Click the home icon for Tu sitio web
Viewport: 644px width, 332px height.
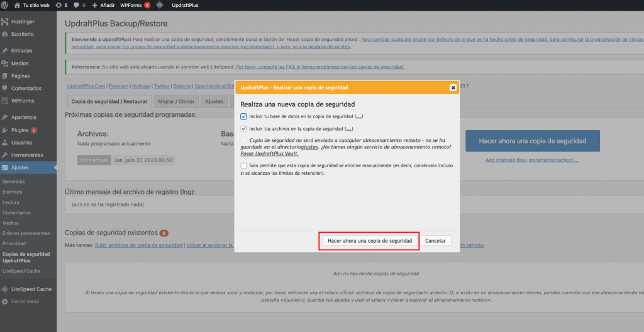[x=17, y=5]
